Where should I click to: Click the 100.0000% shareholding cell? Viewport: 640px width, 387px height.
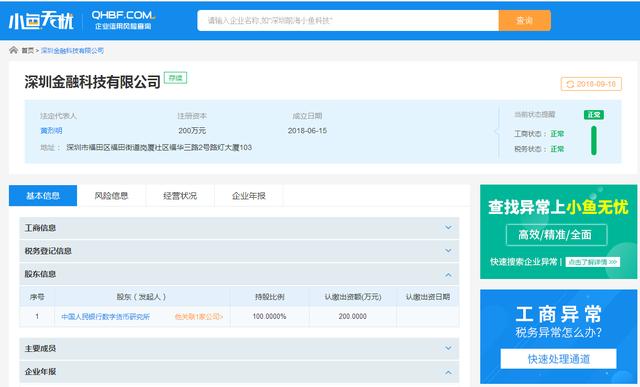click(x=269, y=316)
